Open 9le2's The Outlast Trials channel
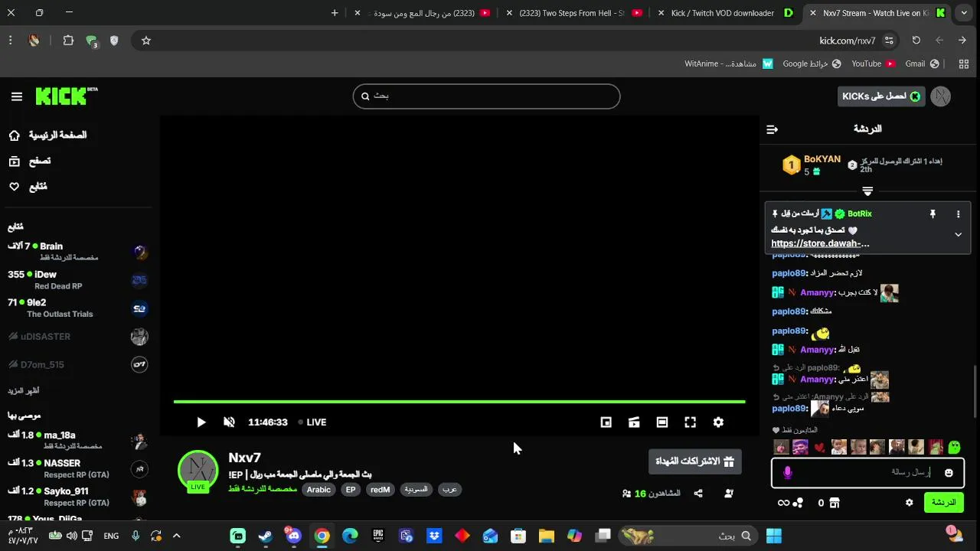The height and width of the screenshot is (551, 980). 77,308
